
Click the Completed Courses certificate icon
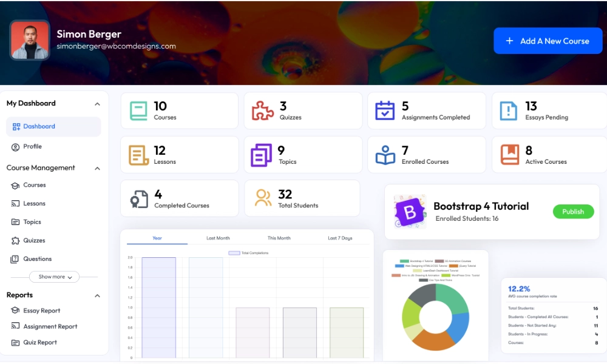click(138, 199)
